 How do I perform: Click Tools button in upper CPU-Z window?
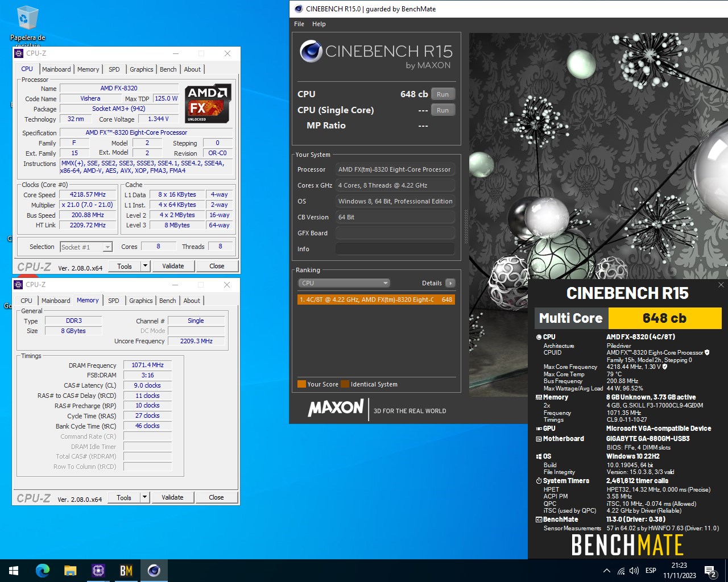(125, 266)
